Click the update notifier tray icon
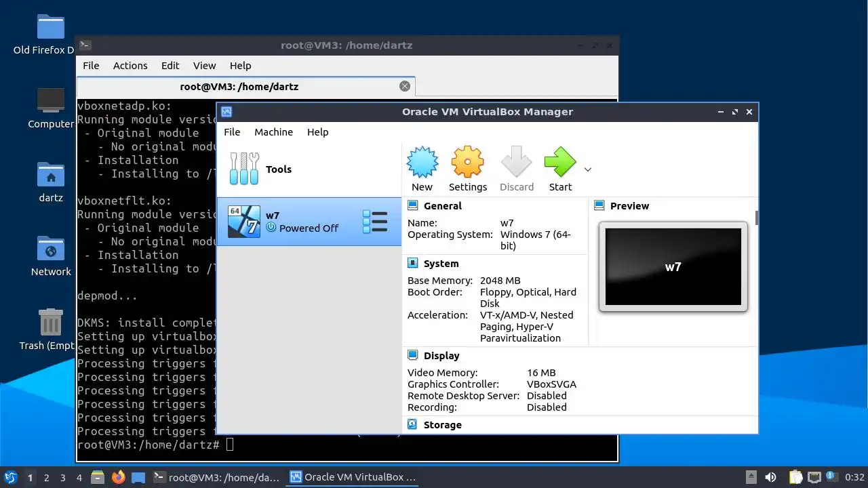 click(x=831, y=477)
